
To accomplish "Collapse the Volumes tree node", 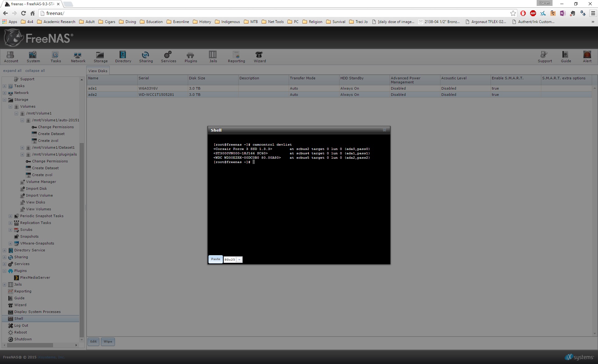I will tap(10, 107).
